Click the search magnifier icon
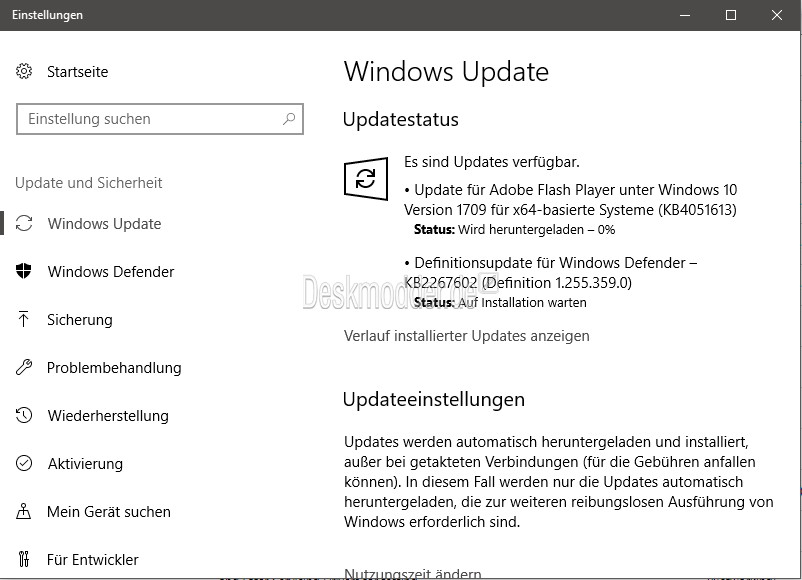 pos(289,119)
